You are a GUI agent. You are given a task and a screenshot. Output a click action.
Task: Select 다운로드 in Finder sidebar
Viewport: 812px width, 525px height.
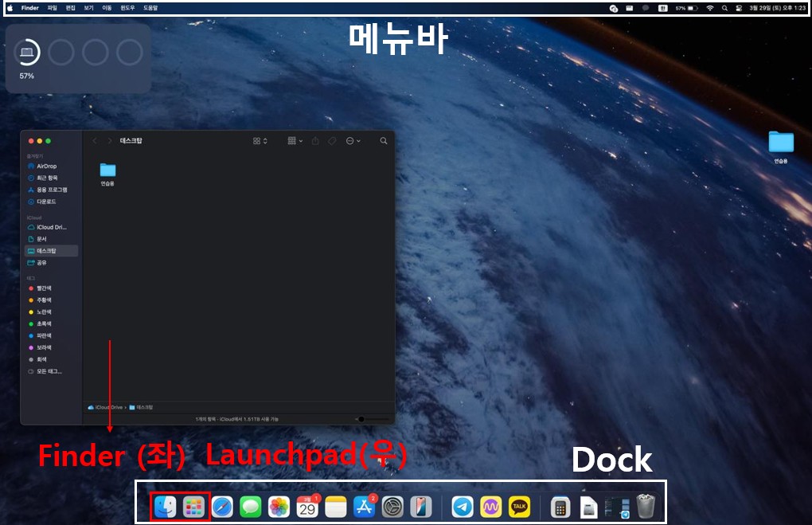point(51,202)
